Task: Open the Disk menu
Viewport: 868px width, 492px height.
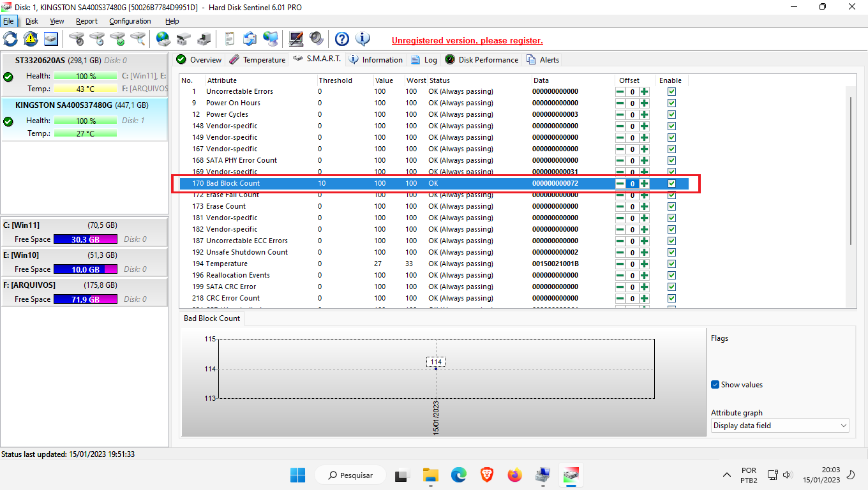Action: point(32,21)
